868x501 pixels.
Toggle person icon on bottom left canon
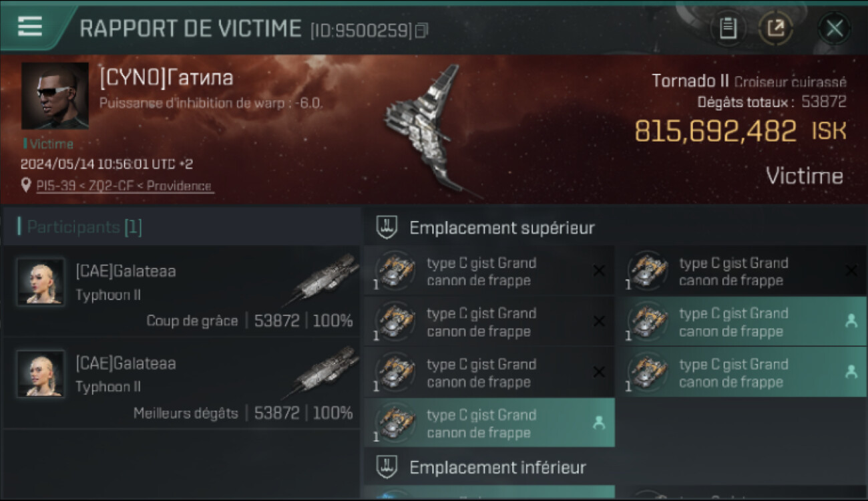[599, 423]
